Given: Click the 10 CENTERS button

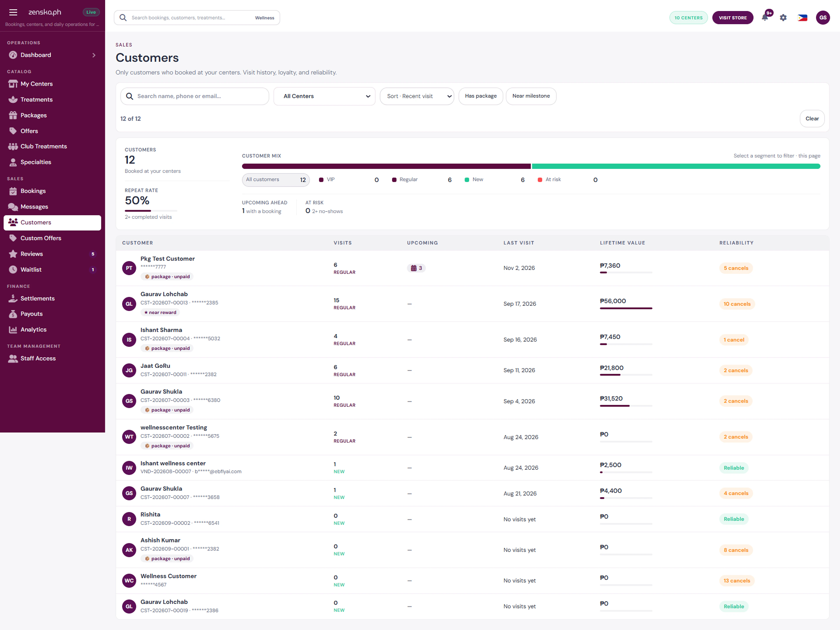Looking at the screenshot, I should click(688, 17).
